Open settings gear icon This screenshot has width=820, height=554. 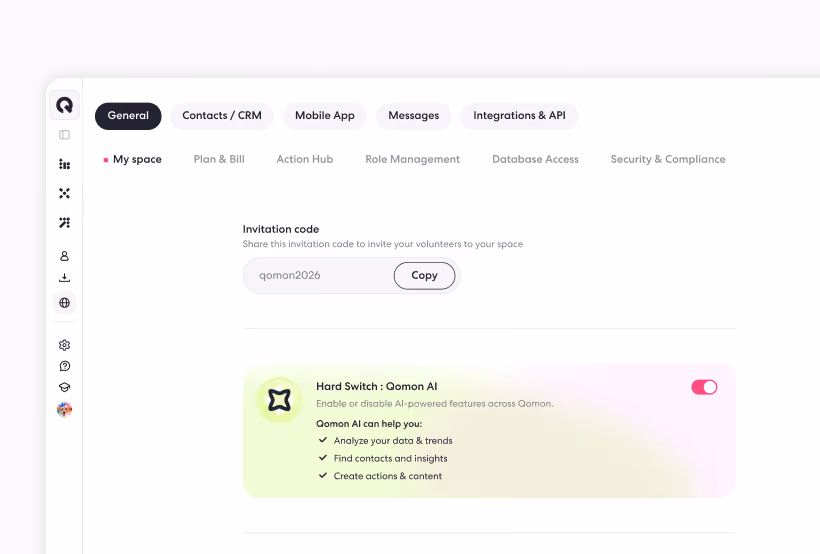tap(64, 345)
